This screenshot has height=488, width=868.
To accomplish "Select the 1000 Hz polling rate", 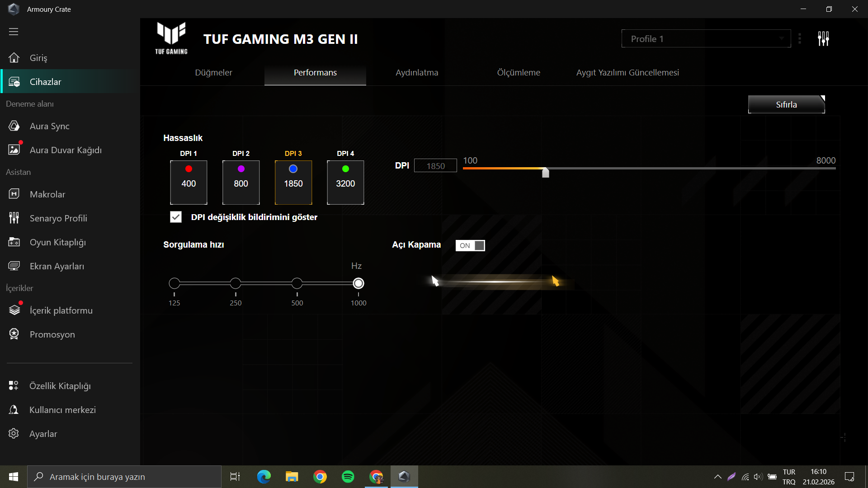I will pos(359,283).
